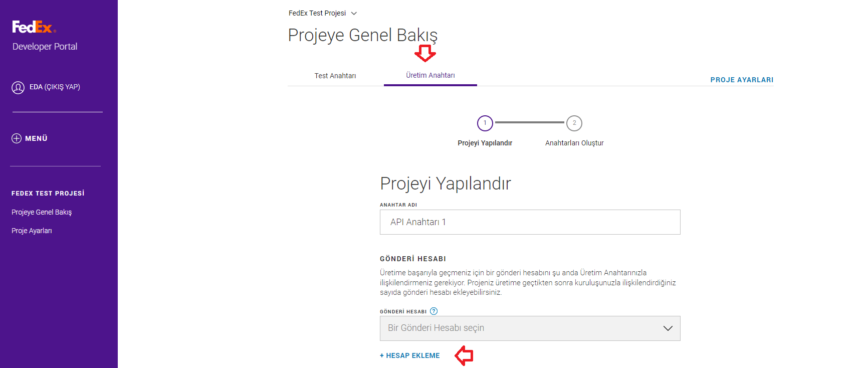Image resolution: width=868 pixels, height=368 pixels.
Task: Click the FEDEX TEST PROJESİ sidebar heading
Action: (48, 194)
